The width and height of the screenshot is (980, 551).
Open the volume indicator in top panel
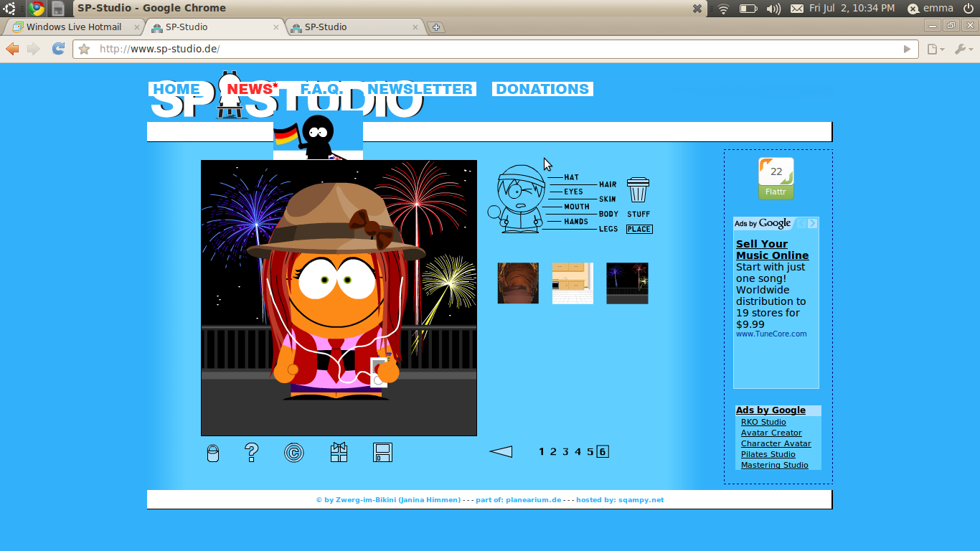(x=773, y=9)
